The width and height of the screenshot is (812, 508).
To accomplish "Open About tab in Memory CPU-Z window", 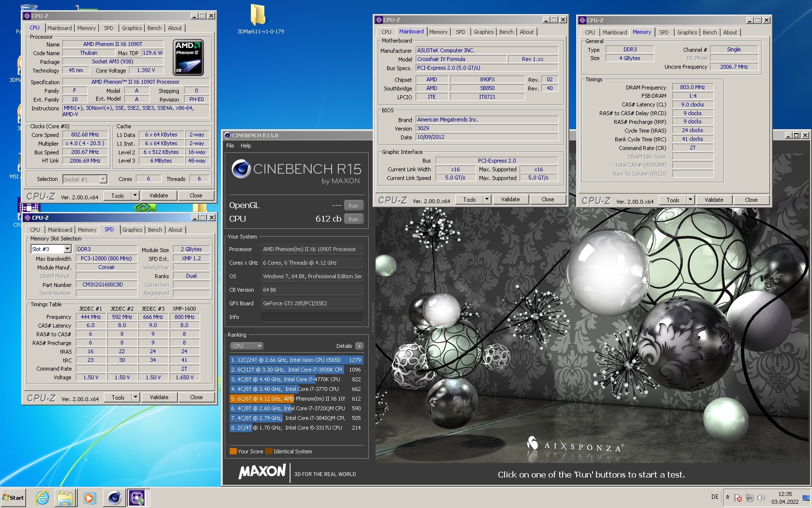I will pos(730,32).
